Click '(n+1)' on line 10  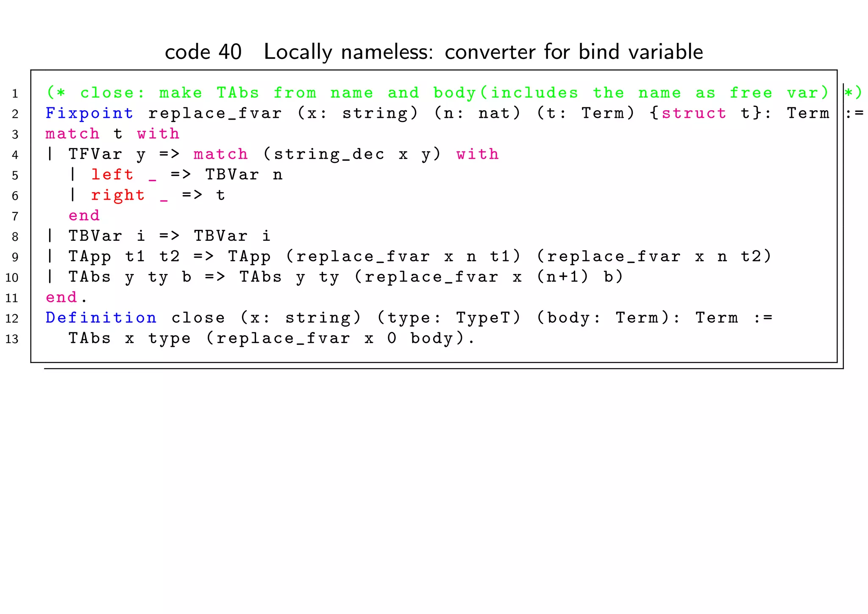[563, 276]
